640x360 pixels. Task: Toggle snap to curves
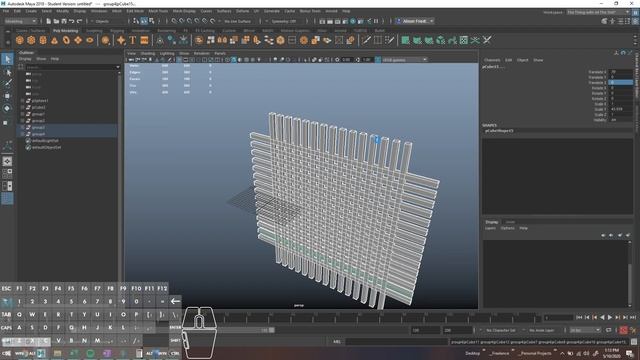coord(182,21)
